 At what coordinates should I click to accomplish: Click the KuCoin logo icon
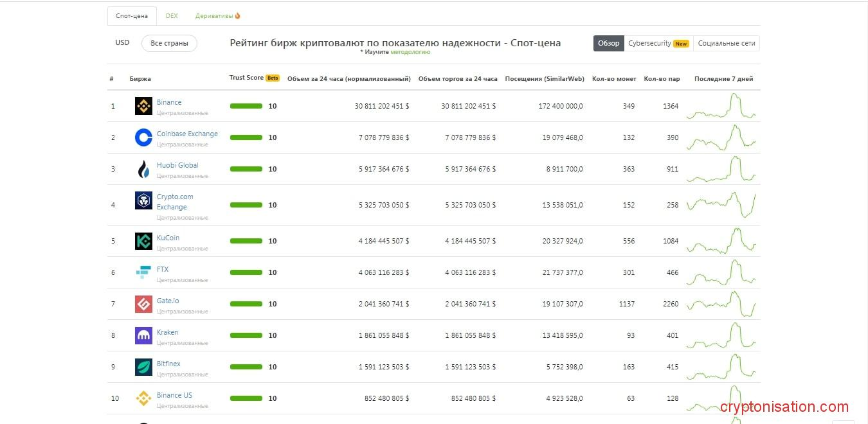[x=143, y=241]
